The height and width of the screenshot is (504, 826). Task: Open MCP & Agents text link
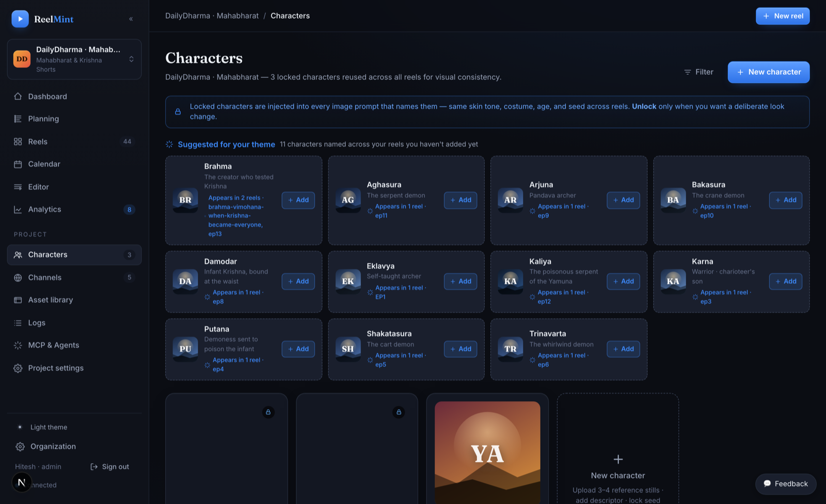coord(54,345)
